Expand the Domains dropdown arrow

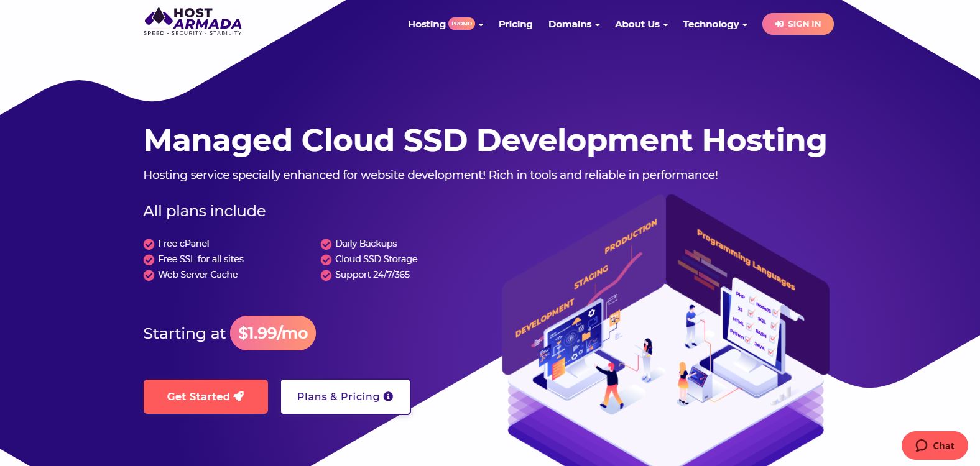click(x=598, y=25)
